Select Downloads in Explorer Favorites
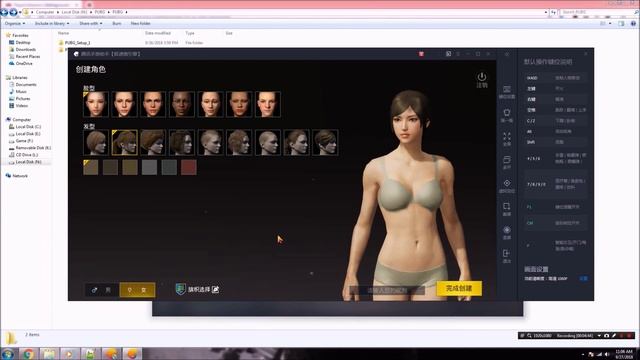640x360 pixels. tap(25, 49)
